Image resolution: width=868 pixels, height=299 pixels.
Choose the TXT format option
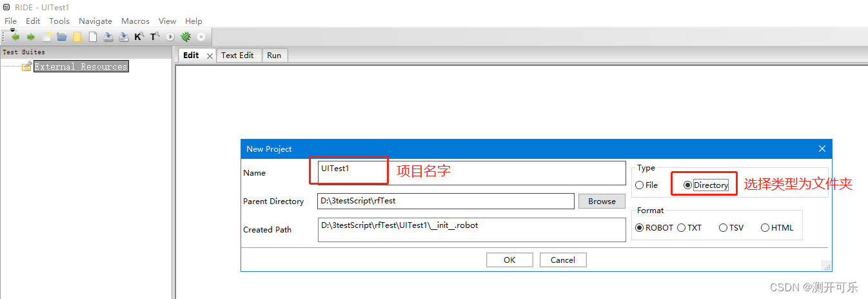click(690, 227)
